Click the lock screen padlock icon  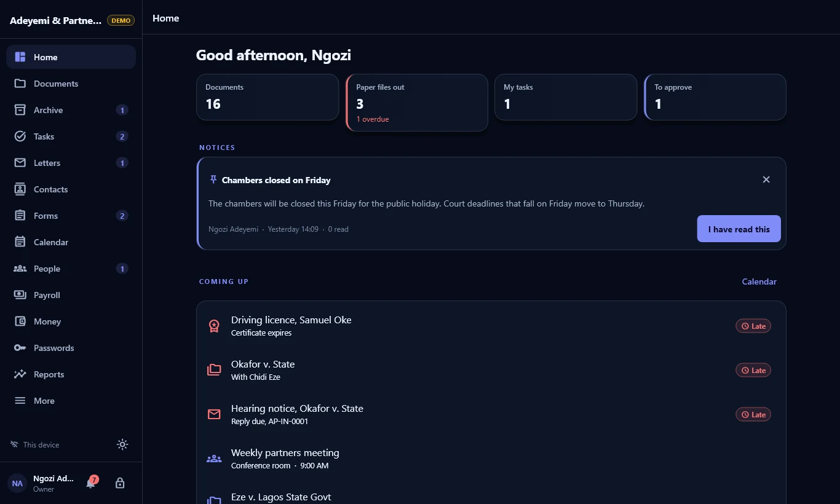(x=120, y=483)
